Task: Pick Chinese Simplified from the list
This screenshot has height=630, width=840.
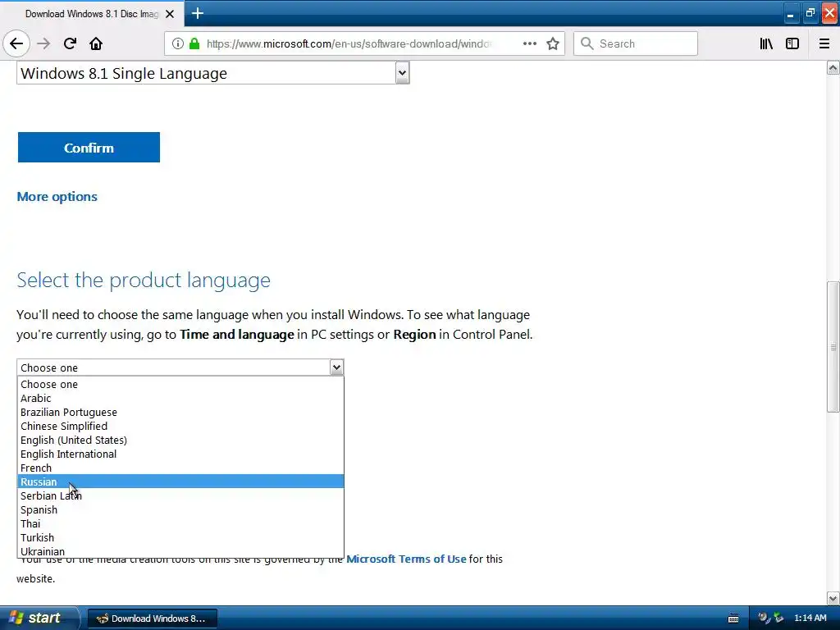Action: pyautogui.click(x=180, y=426)
